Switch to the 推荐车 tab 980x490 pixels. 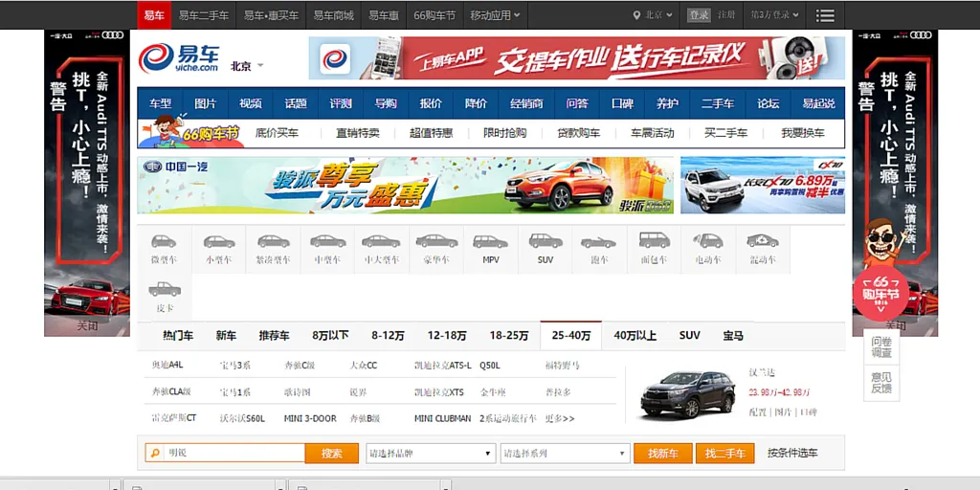[x=275, y=336]
